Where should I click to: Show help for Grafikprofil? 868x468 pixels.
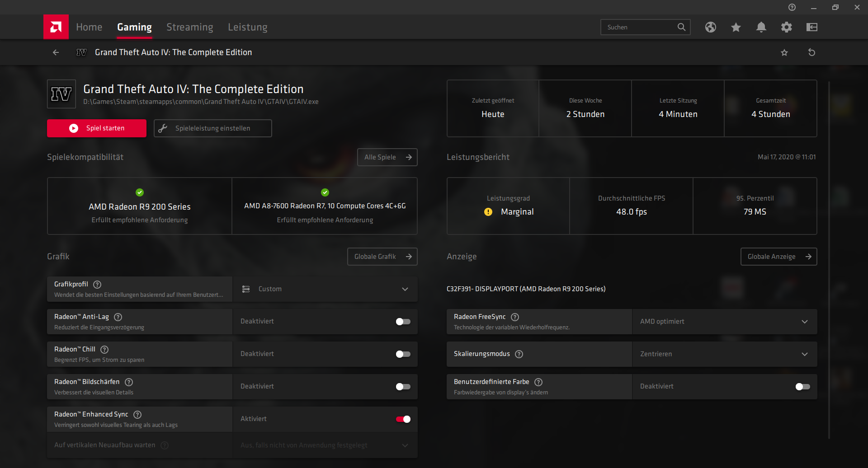(97, 285)
